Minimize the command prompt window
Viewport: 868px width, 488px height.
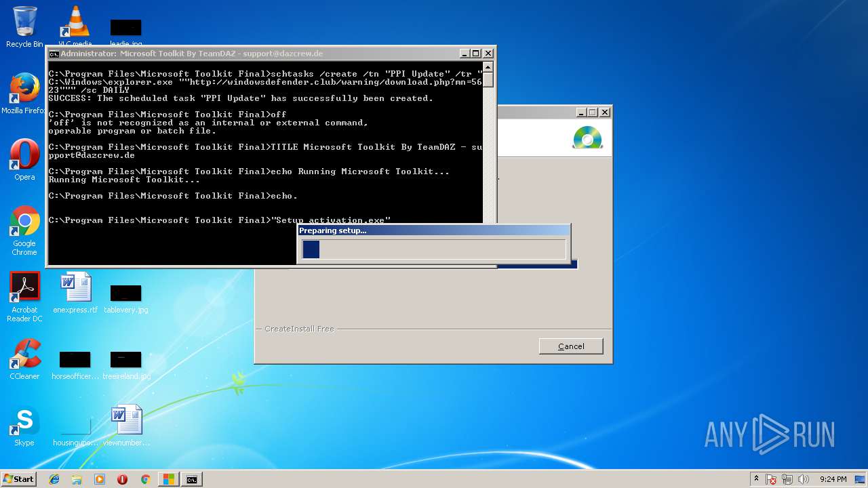coord(465,54)
